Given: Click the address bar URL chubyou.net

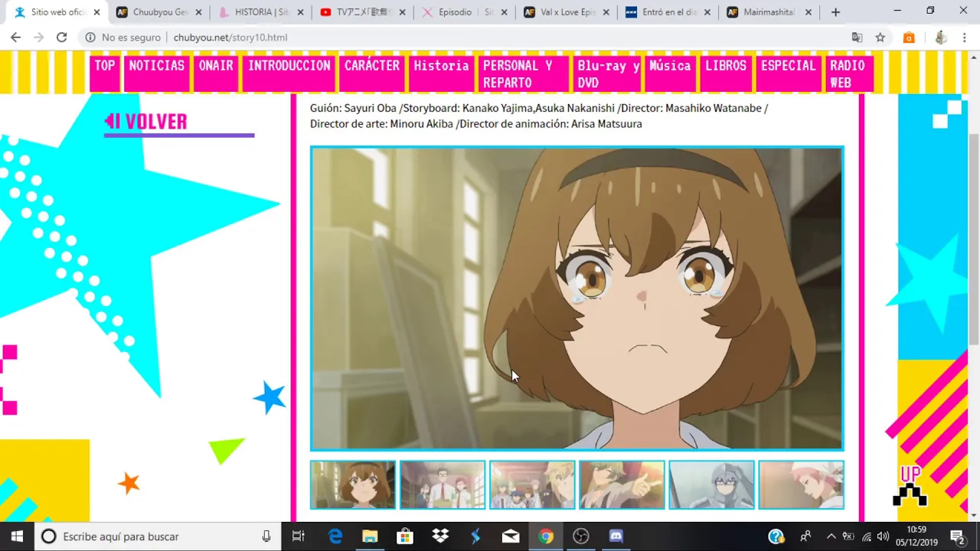Looking at the screenshot, I should pyautogui.click(x=230, y=37).
